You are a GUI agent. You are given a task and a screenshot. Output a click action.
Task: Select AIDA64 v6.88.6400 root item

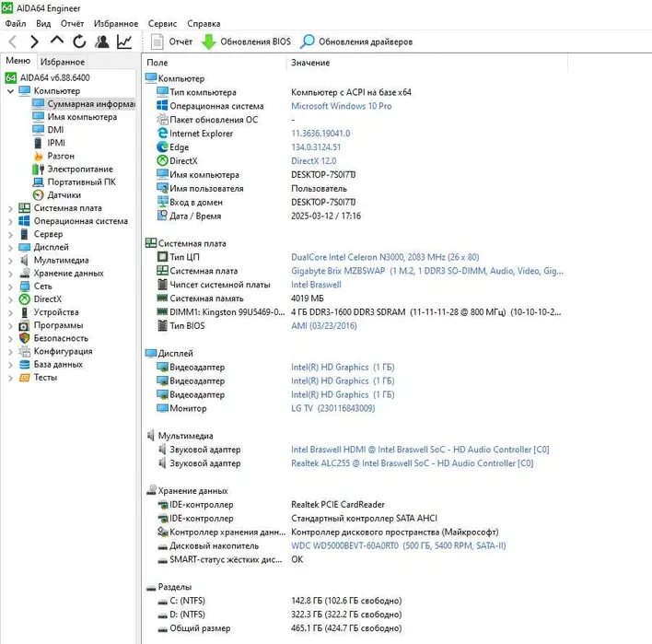tap(47, 77)
